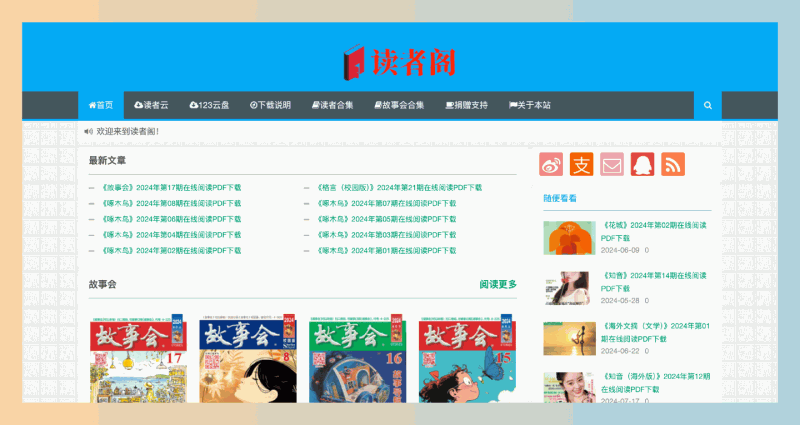
Task: Open 《花城》2024年第02期 sidebar link
Action: pos(654,232)
